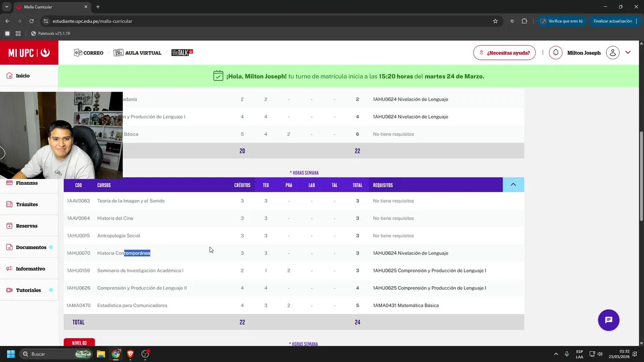Open the Windows Start menu
The height and width of the screenshot is (362, 644).
[x=11, y=354]
